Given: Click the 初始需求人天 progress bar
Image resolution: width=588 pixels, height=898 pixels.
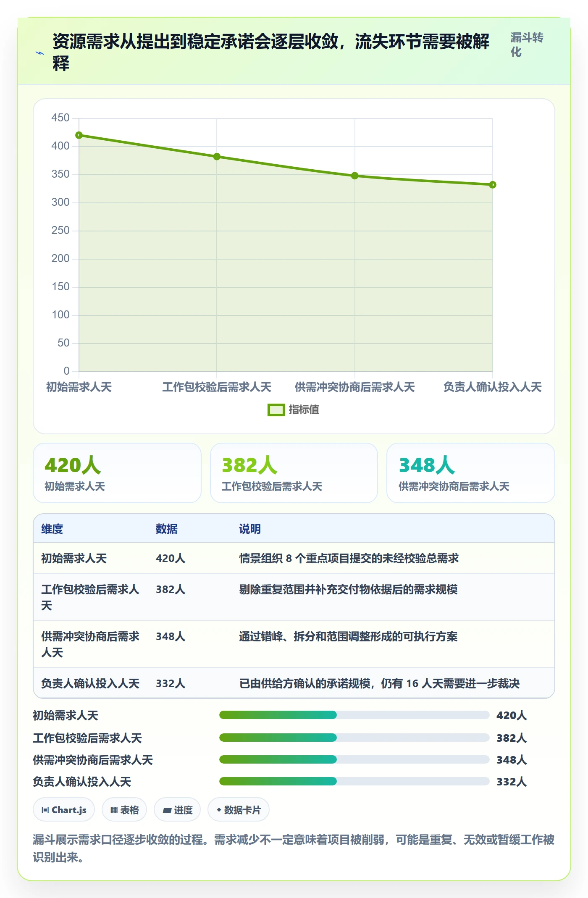Looking at the screenshot, I should pos(354,715).
